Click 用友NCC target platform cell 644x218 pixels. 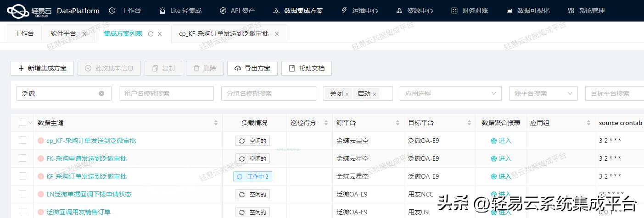pos(420,194)
